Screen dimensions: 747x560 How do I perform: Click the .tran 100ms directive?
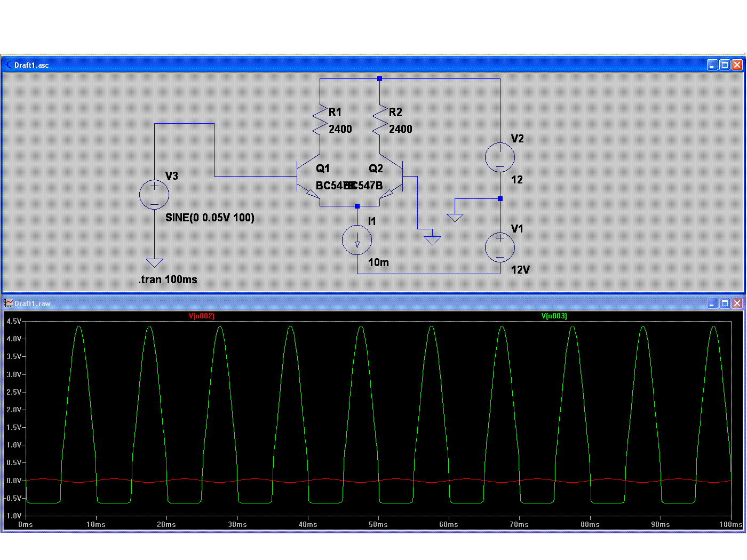click(x=168, y=279)
